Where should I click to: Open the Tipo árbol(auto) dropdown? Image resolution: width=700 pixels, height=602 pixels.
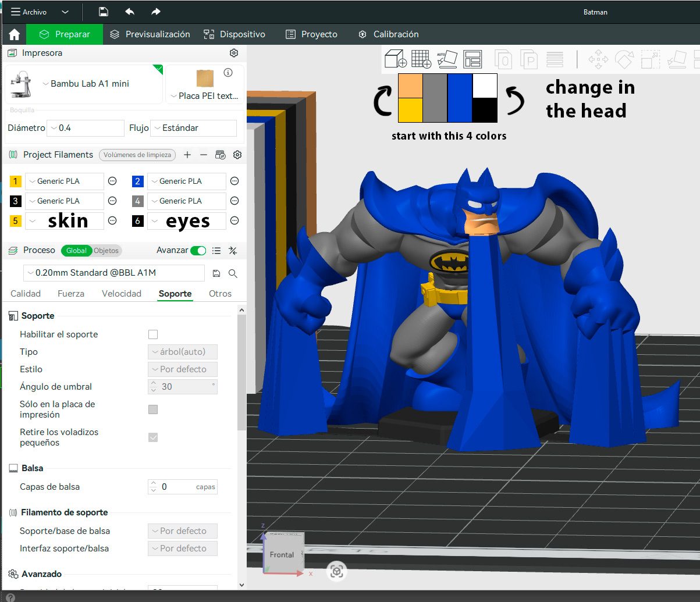(x=183, y=352)
